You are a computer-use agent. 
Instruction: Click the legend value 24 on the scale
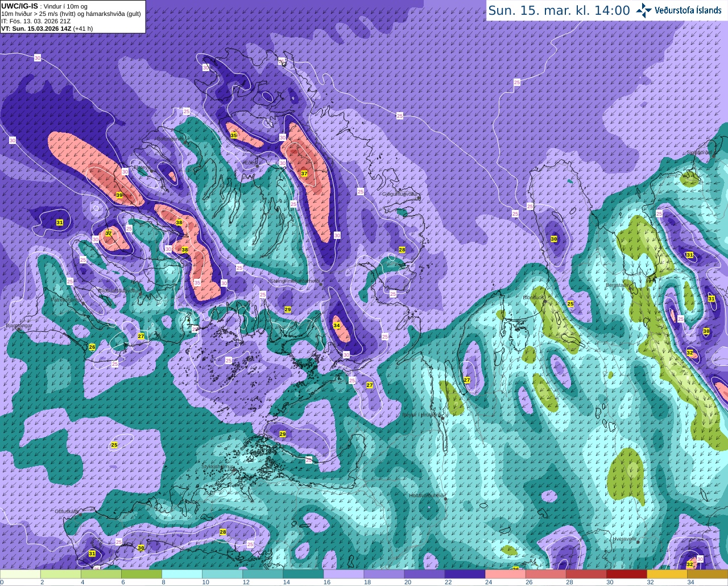pos(488,582)
